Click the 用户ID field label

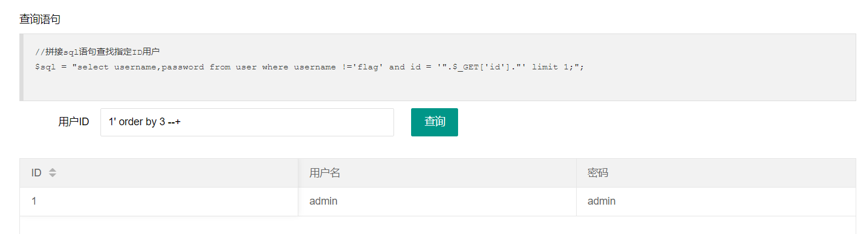(x=74, y=122)
